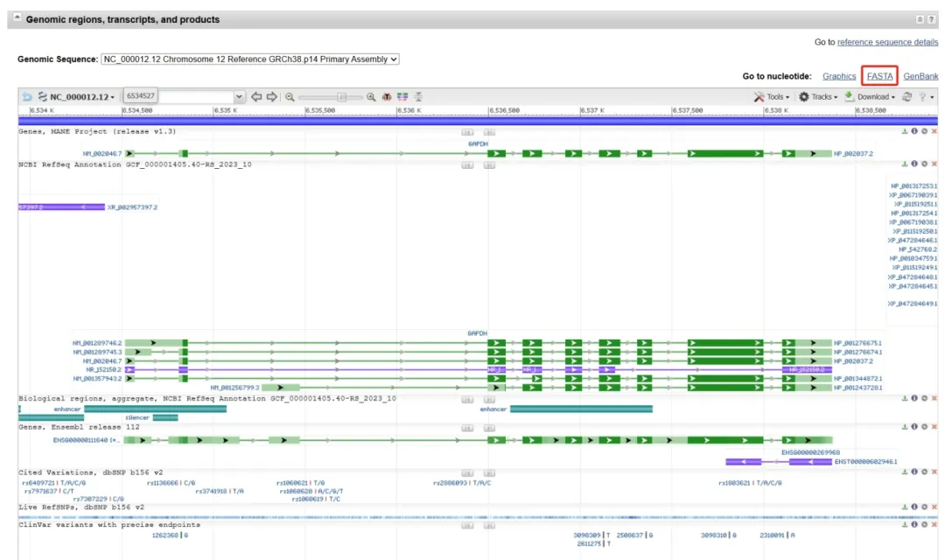
Task: Click ClinVar variant 1262368
Action: [170, 535]
